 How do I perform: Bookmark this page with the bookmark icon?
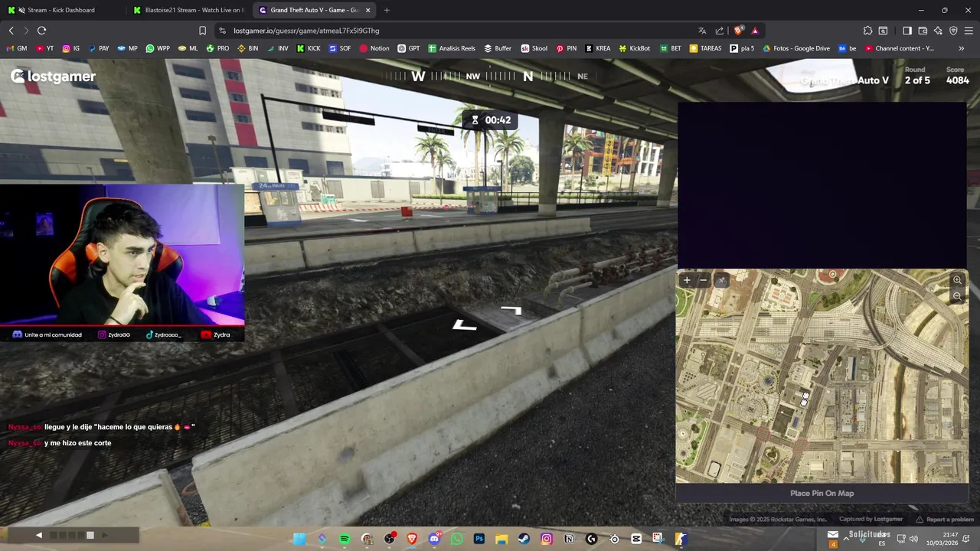pyautogui.click(x=202, y=31)
